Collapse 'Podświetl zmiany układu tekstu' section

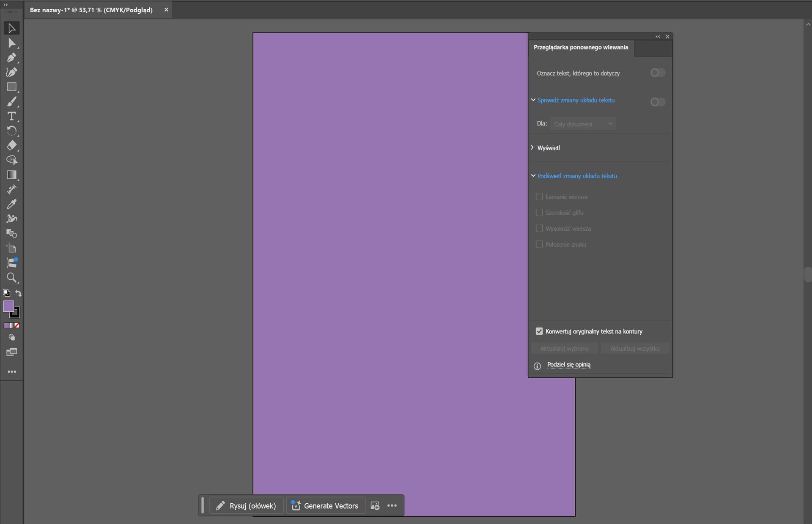[533, 176]
